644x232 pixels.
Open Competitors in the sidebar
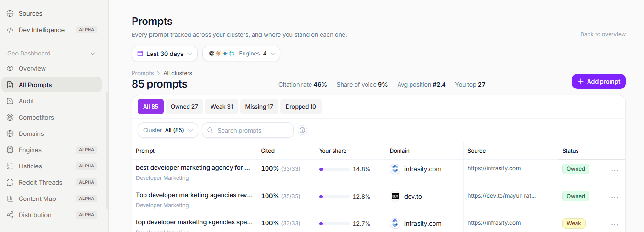(x=52, y=117)
